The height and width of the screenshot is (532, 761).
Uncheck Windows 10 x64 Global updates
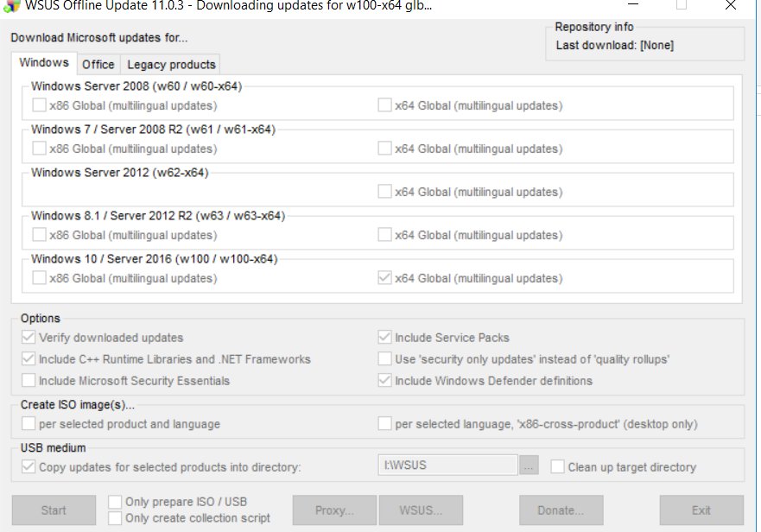pyautogui.click(x=384, y=277)
